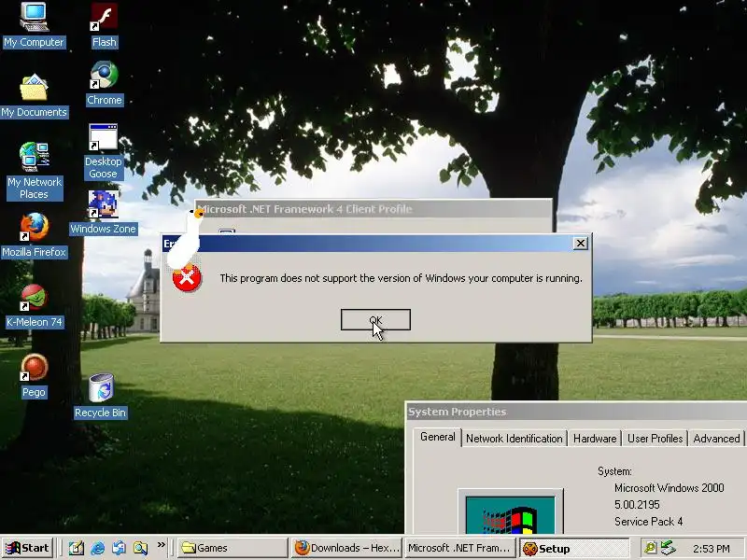The height and width of the screenshot is (560, 747).
Task: Click the white goose on the error dialog
Action: (185, 239)
